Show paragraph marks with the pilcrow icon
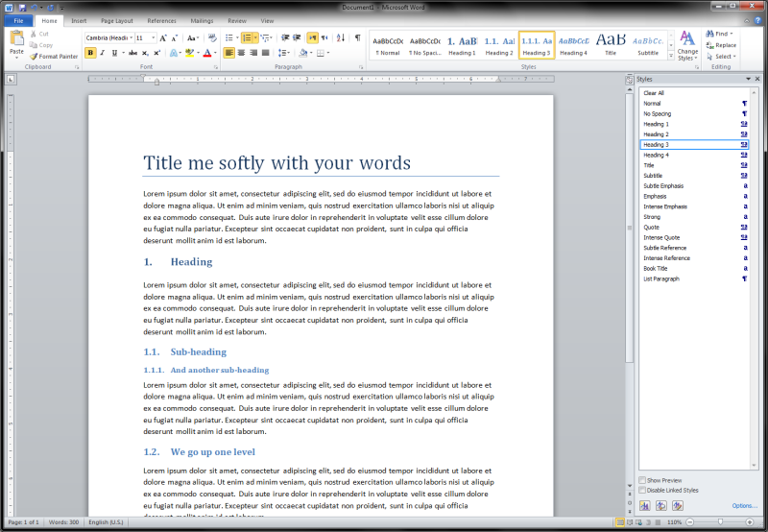768x532 pixels. coord(357,37)
